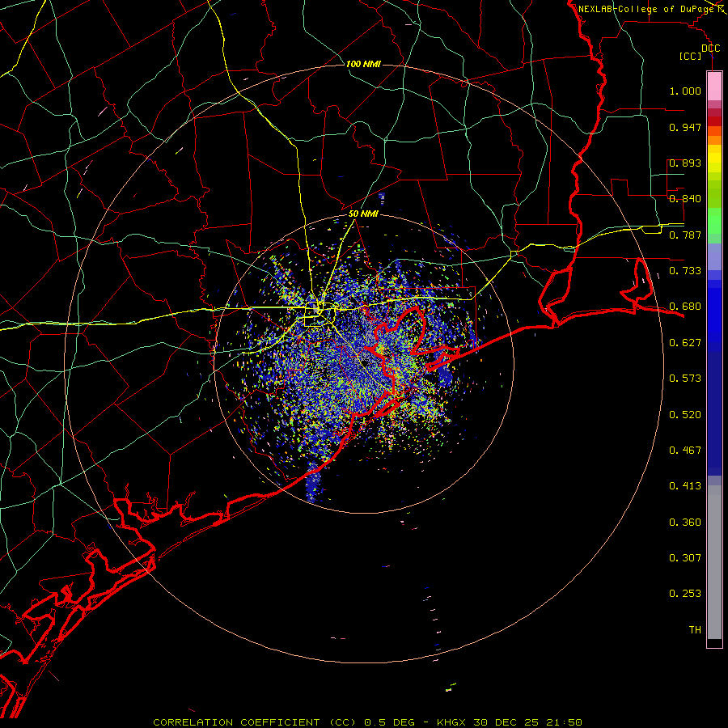
Task: Click the 0.253 color scale value
Action: point(685,594)
